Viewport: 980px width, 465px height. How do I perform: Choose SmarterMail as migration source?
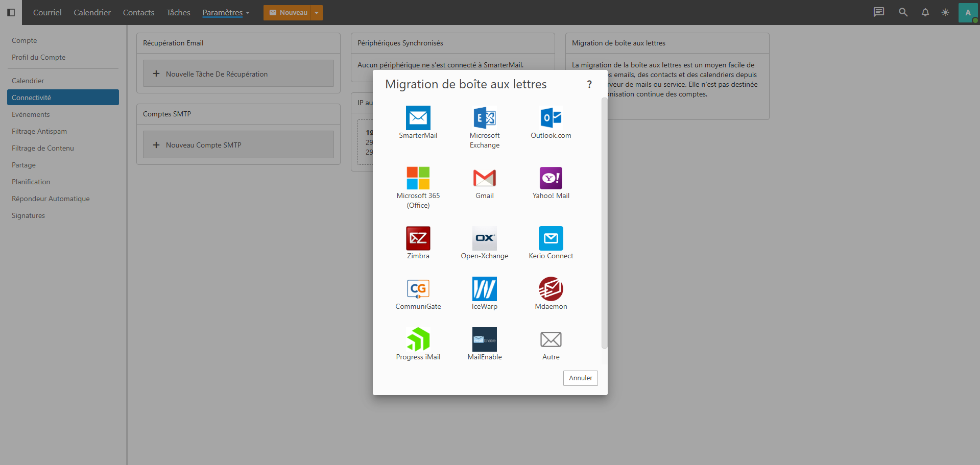tap(418, 123)
